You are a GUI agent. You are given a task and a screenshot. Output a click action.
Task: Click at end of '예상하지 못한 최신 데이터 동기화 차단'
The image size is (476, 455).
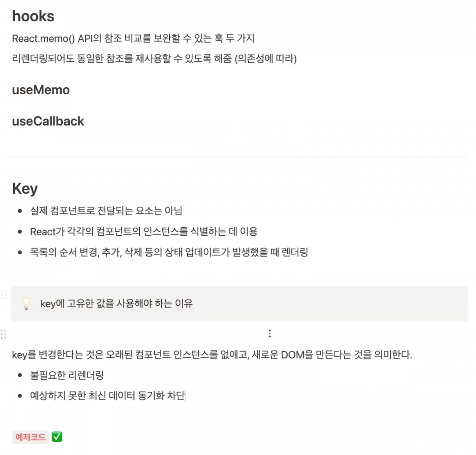[x=185, y=396]
